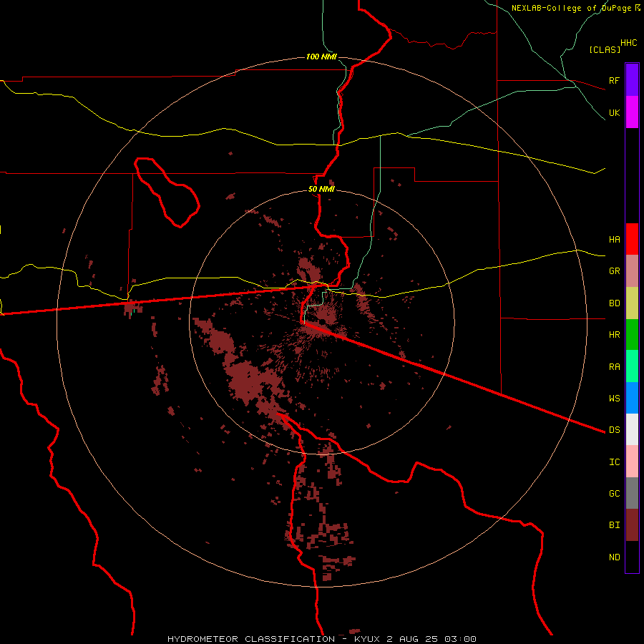Select the HA legend label

point(614,239)
